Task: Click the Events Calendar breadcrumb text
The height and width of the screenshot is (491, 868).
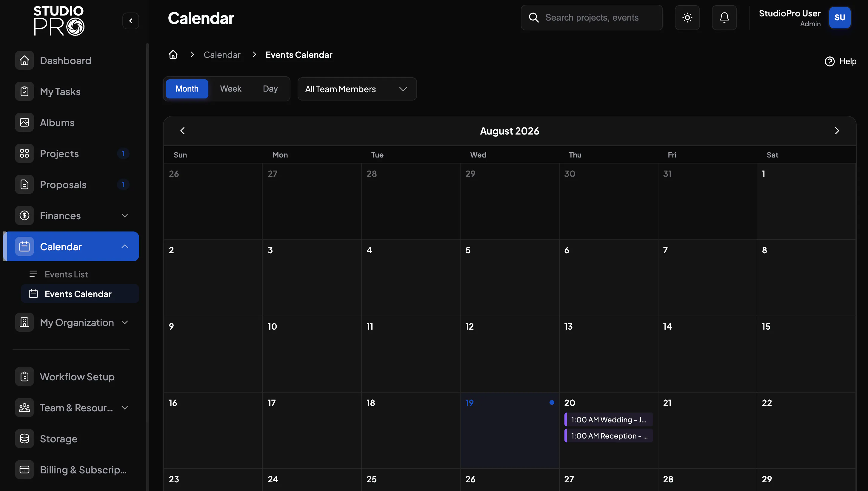Action: [x=299, y=55]
